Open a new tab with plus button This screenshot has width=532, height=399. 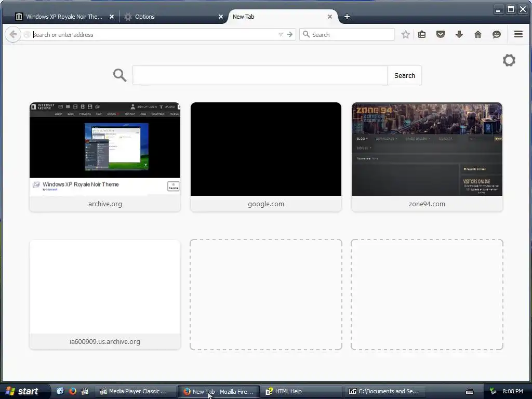click(x=347, y=17)
